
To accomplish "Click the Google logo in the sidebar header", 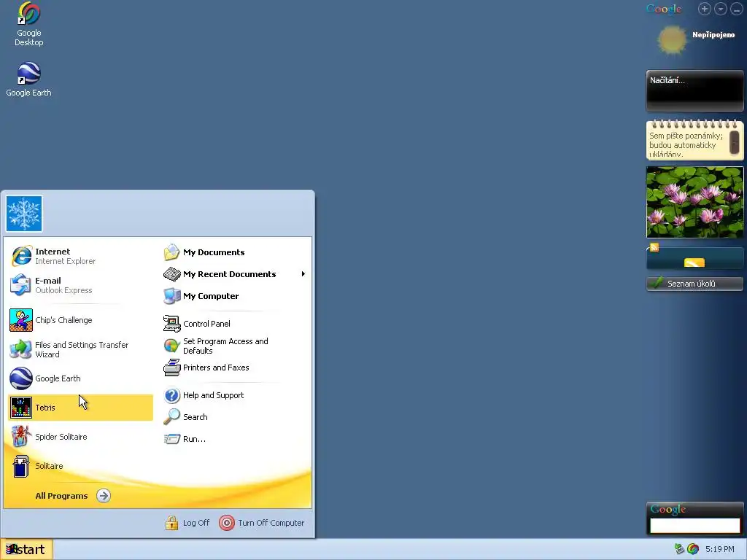I will (x=664, y=9).
